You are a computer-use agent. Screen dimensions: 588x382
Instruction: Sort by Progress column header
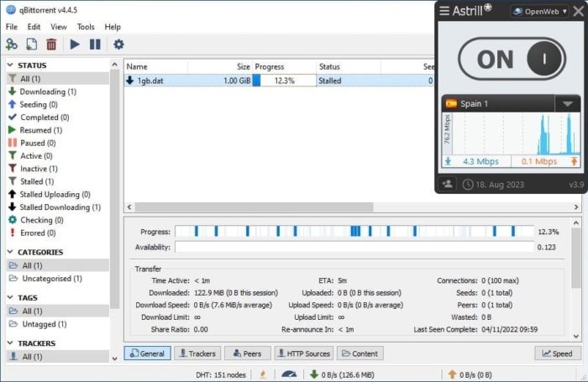point(285,66)
